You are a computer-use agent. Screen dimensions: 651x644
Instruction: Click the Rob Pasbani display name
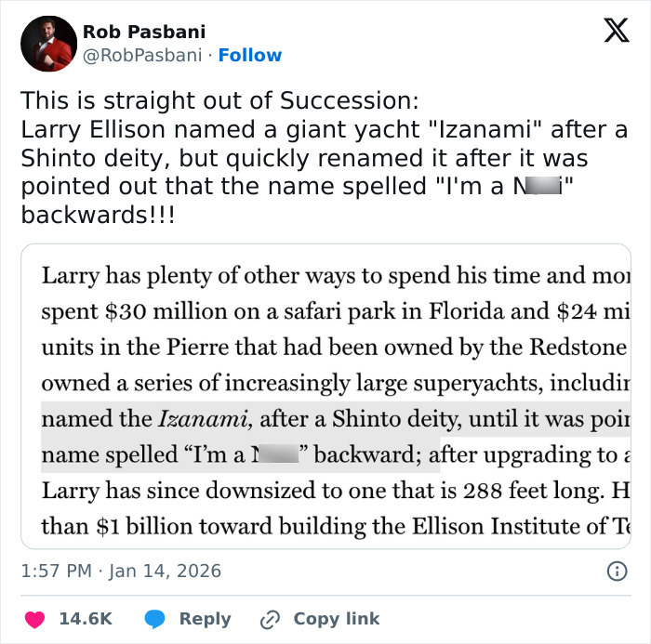144,32
